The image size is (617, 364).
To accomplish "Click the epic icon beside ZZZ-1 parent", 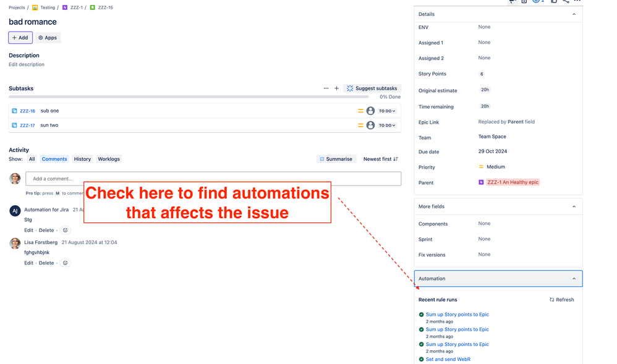I will 481,182.
